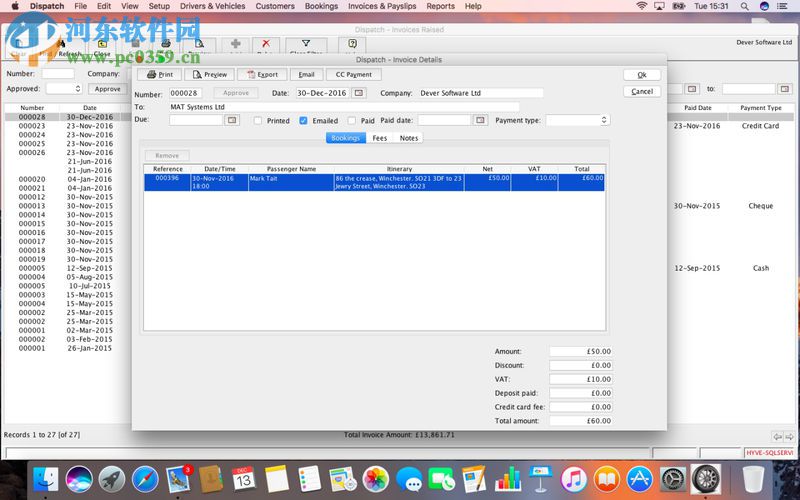Click next-records arrow at bottom right
Screen dimensions: 800x500
click(x=789, y=437)
